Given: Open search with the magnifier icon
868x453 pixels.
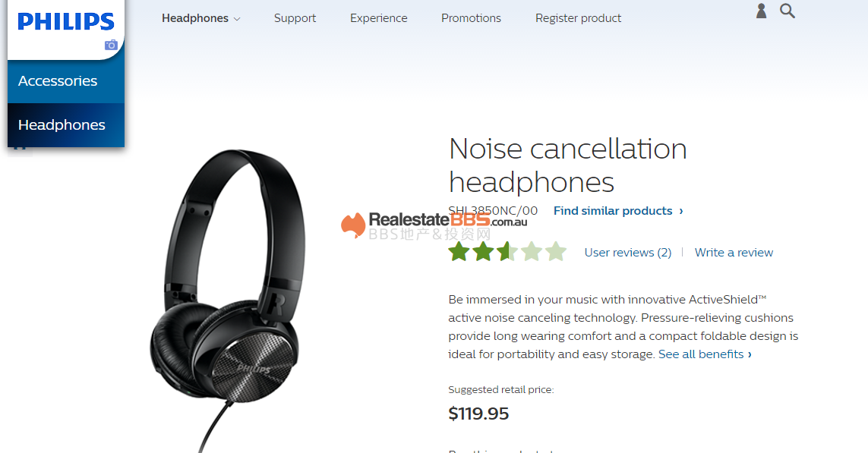Looking at the screenshot, I should (x=788, y=11).
